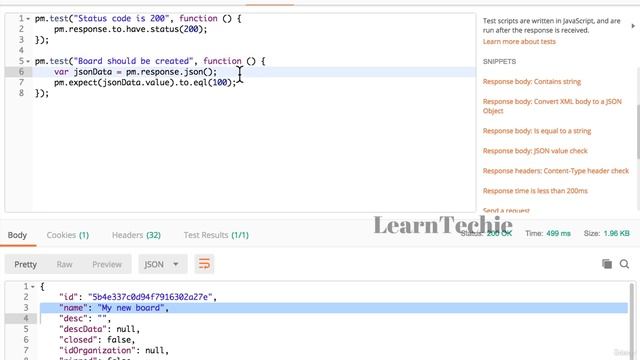
Task: Click script line 'pm.expect(jsonData.value).to.eql(100);'
Action: point(145,82)
